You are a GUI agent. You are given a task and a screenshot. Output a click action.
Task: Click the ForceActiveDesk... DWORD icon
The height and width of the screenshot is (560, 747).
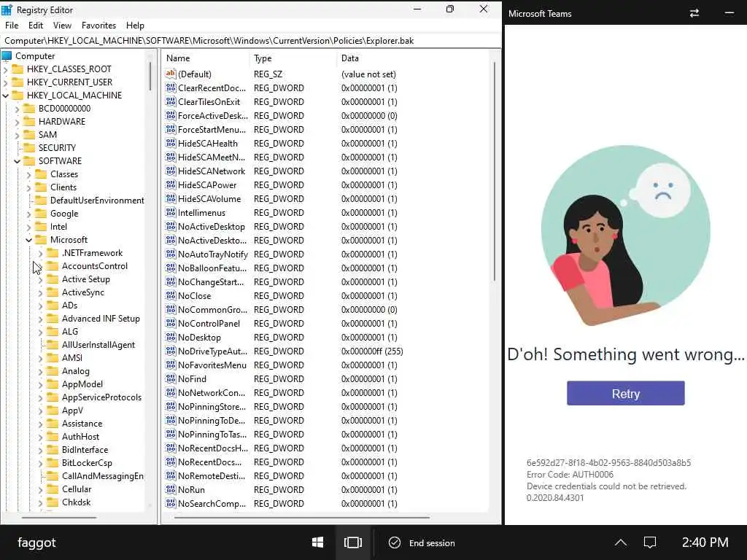[x=171, y=116]
